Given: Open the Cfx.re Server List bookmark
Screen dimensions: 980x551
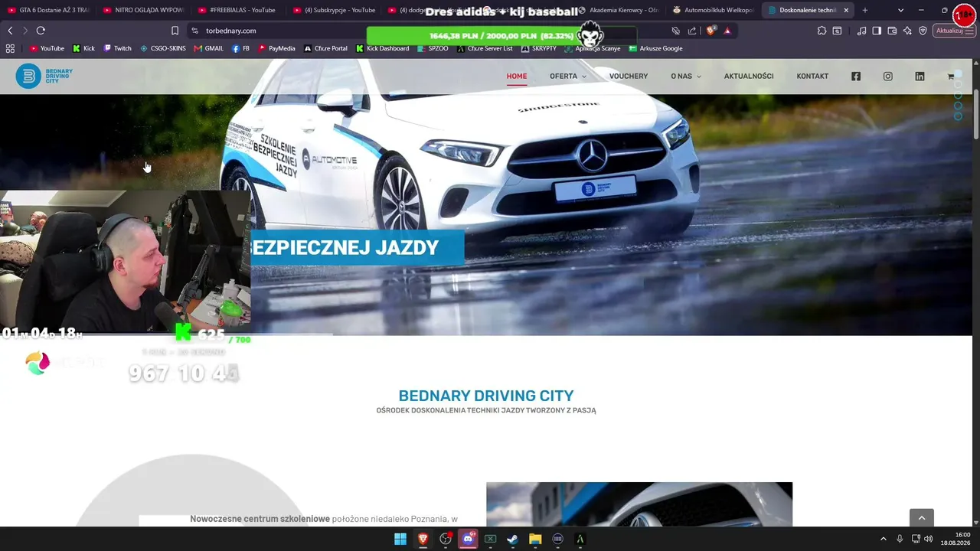Looking at the screenshot, I should click(x=485, y=48).
